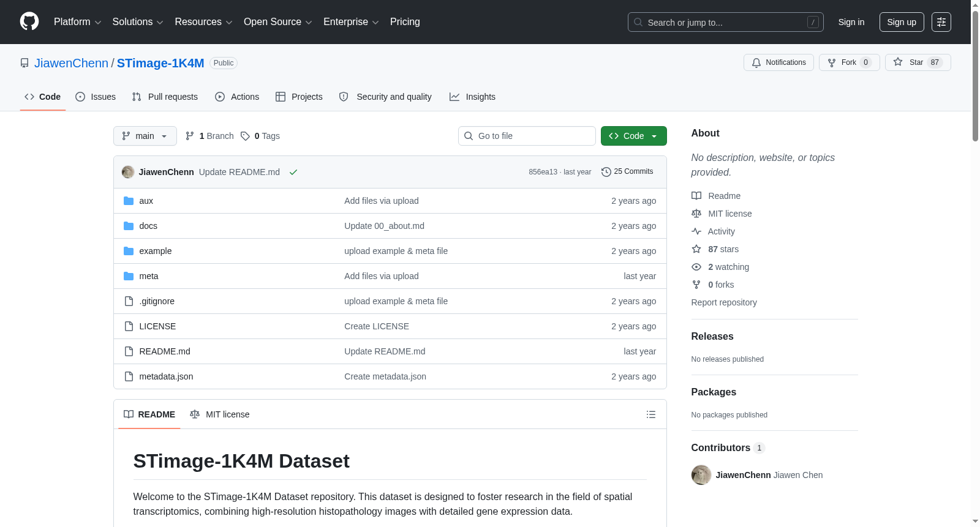The image size is (980, 527).
Task: Expand the Platform menu
Action: (77, 22)
